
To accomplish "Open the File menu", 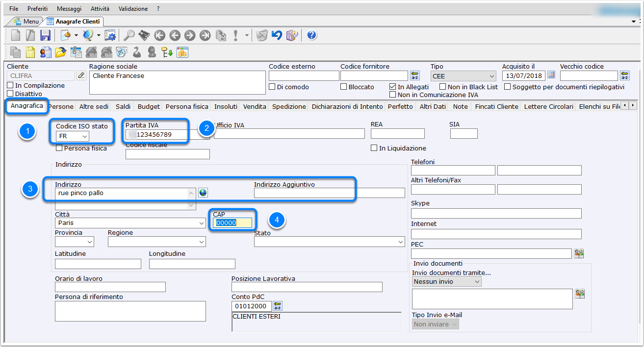I will click(14, 9).
